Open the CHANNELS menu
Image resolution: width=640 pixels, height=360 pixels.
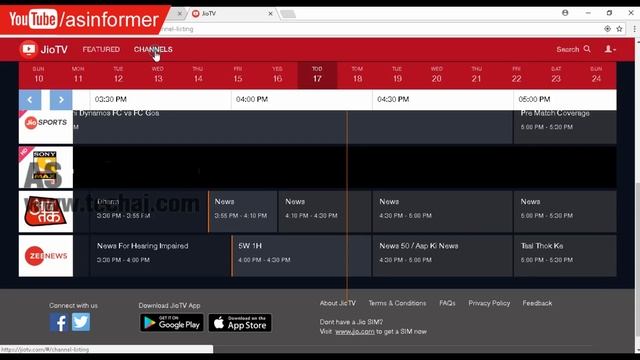pos(153,49)
